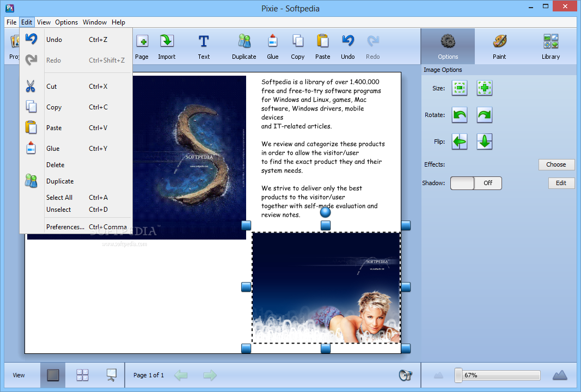Click the Import toolbar icon
The height and width of the screenshot is (392, 581).
[167, 41]
